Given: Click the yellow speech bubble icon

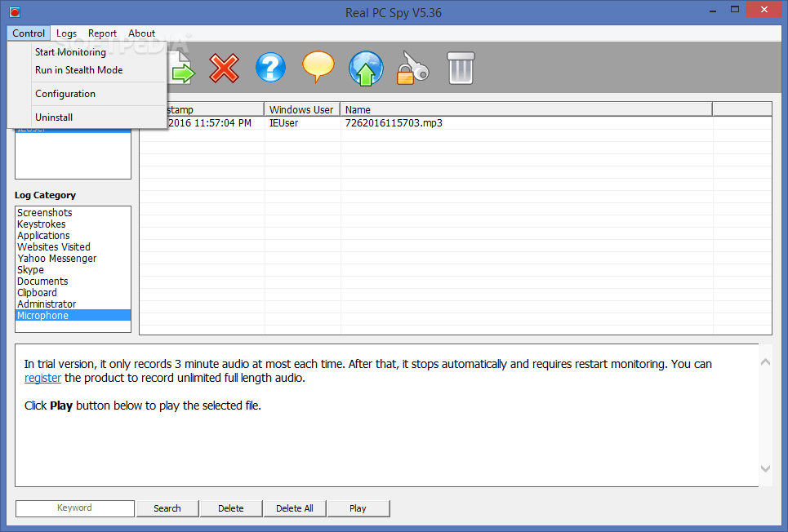Looking at the screenshot, I should click(x=318, y=68).
